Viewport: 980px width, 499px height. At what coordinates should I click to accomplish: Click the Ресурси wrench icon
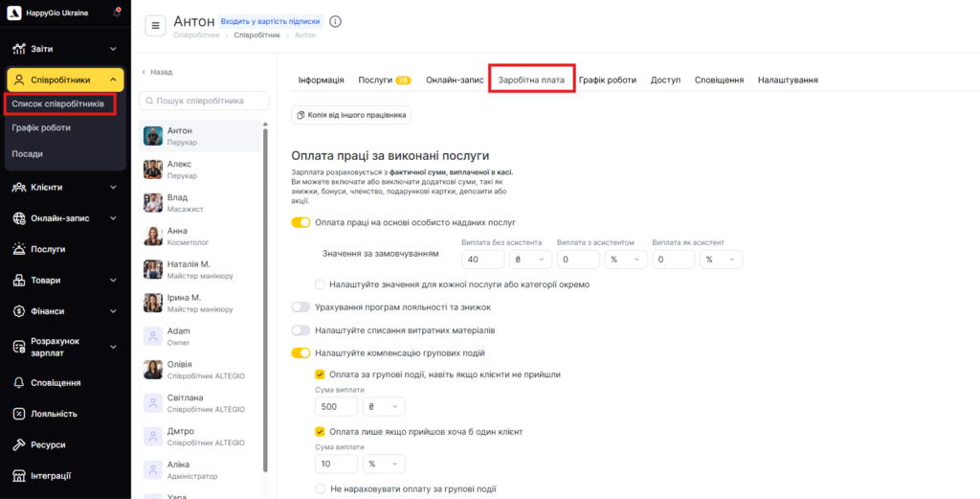[20, 444]
